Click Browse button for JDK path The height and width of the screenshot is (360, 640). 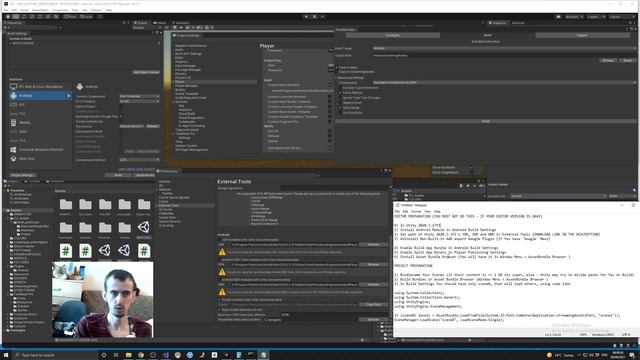pos(373,244)
